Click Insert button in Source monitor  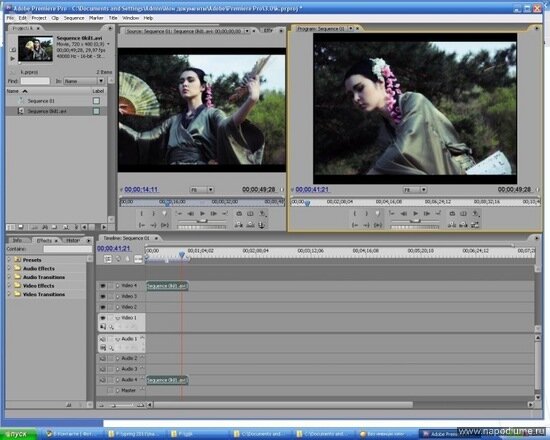pyautogui.click(x=239, y=225)
